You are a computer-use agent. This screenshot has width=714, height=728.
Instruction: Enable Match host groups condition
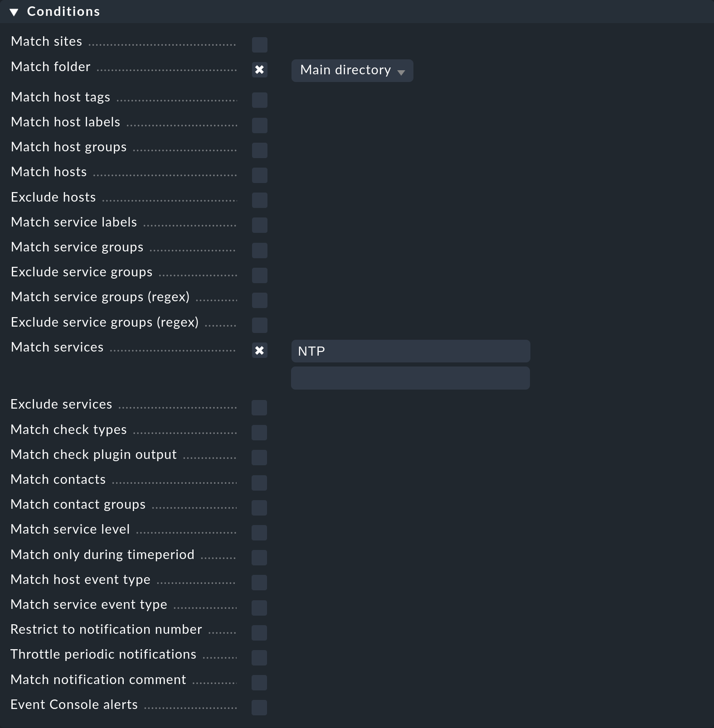[x=259, y=150]
